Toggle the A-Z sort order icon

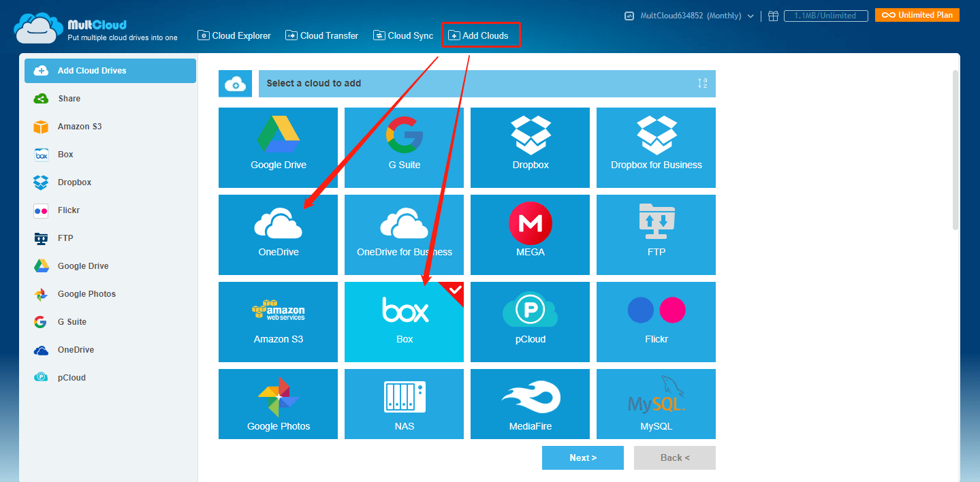[702, 84]
